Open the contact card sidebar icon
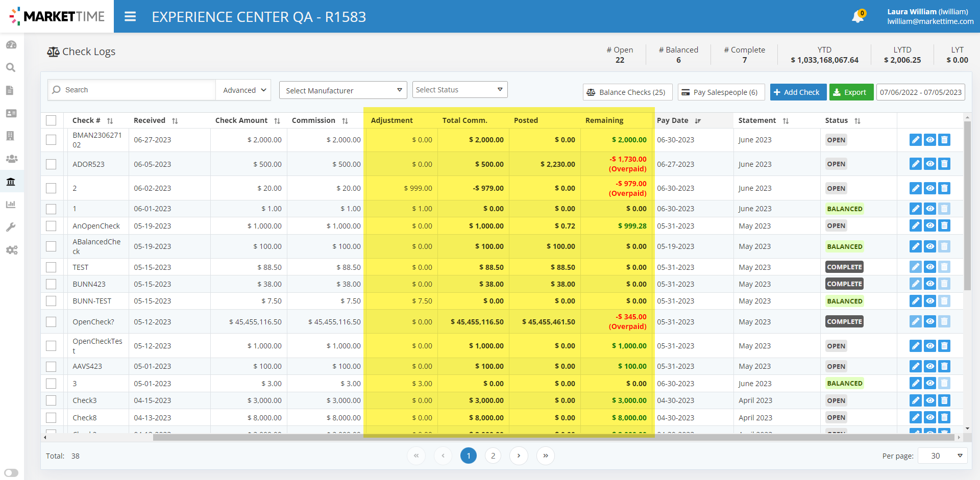980x480 pixels. tap(11, 113)
